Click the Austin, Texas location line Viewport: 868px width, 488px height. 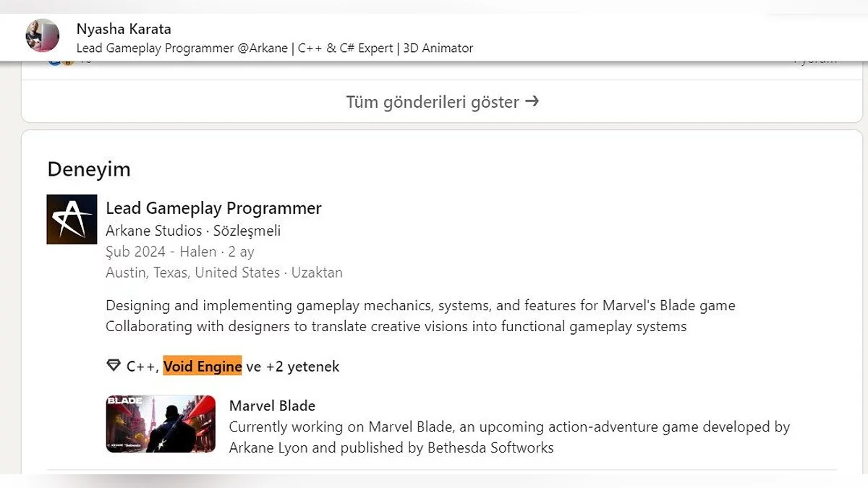coord(224,273)
